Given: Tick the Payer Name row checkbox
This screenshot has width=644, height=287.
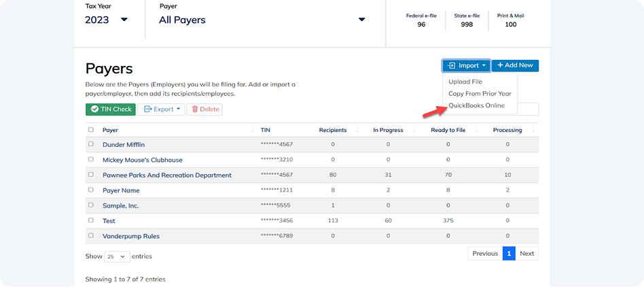Looking at the screenshot, I should 91,190.
